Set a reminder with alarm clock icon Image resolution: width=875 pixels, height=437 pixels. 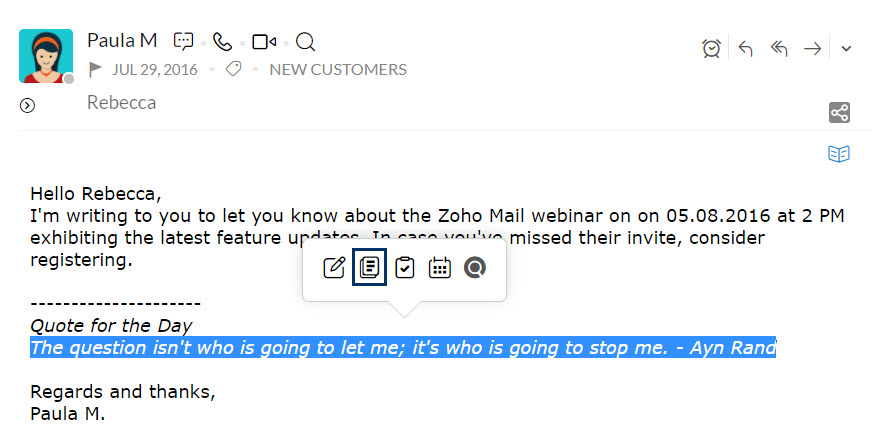(x=711, y=49)
